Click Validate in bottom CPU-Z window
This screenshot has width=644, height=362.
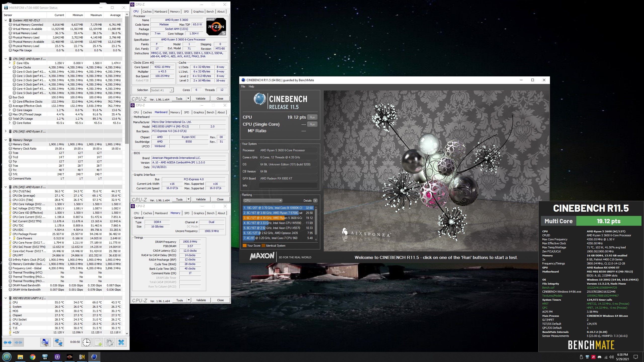(x=201, y=300)
